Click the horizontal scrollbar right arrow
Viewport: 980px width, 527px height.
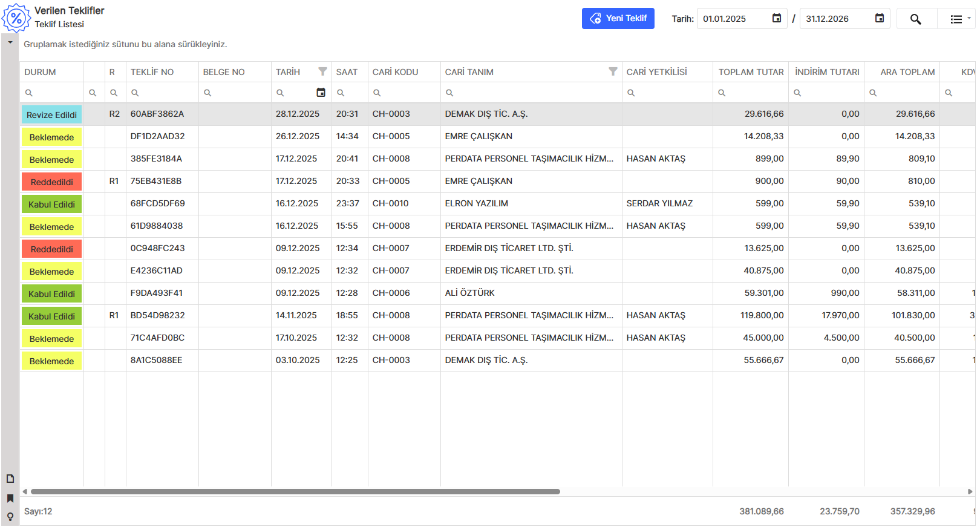pyautogui.click(x=970, y=492)
